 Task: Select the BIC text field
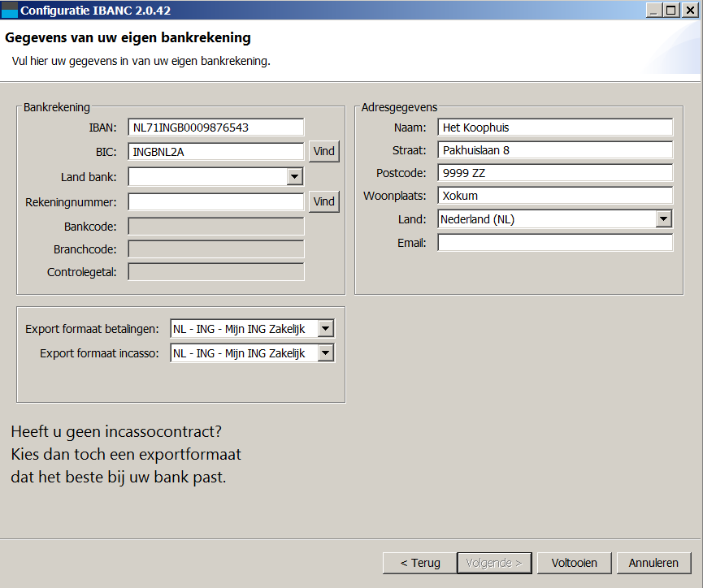215,151
